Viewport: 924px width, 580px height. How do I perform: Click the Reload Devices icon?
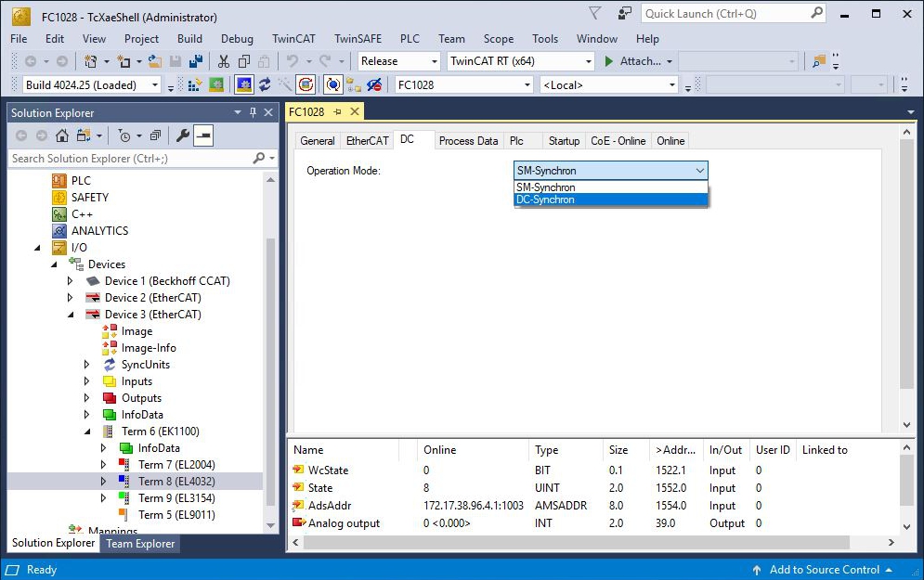265,85
